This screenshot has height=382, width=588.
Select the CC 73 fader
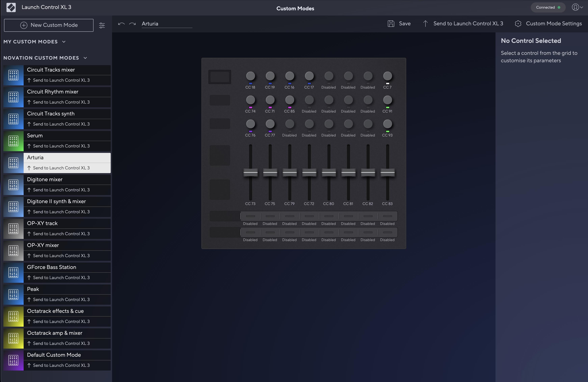pyautogui.click(x=250, y=172)
